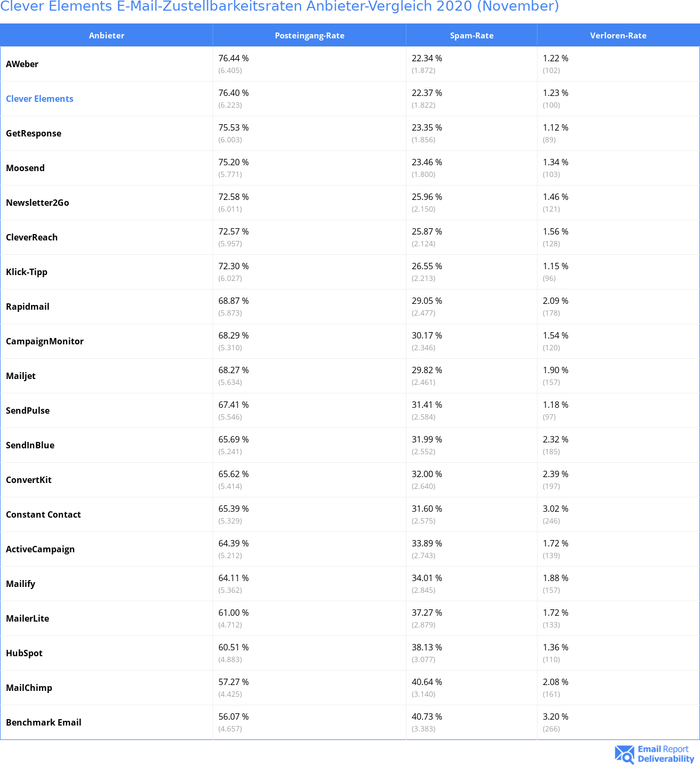Click the CampaignMonitor provider name
Image resolution: width=700 pixels, height=765 pixels.
(45, 341)
